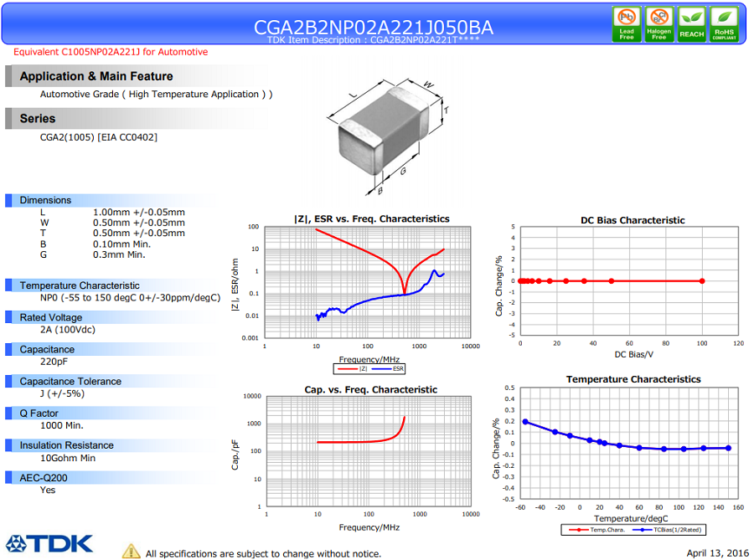Click the 220pF capacitance value

54,362
